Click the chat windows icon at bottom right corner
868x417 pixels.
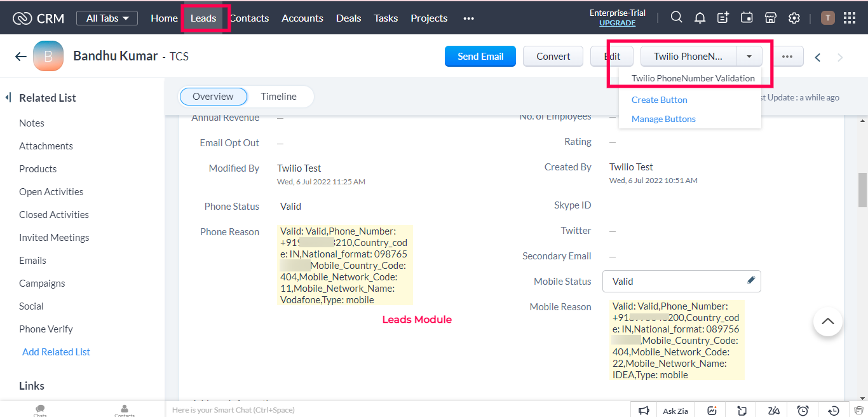[859, 410]
